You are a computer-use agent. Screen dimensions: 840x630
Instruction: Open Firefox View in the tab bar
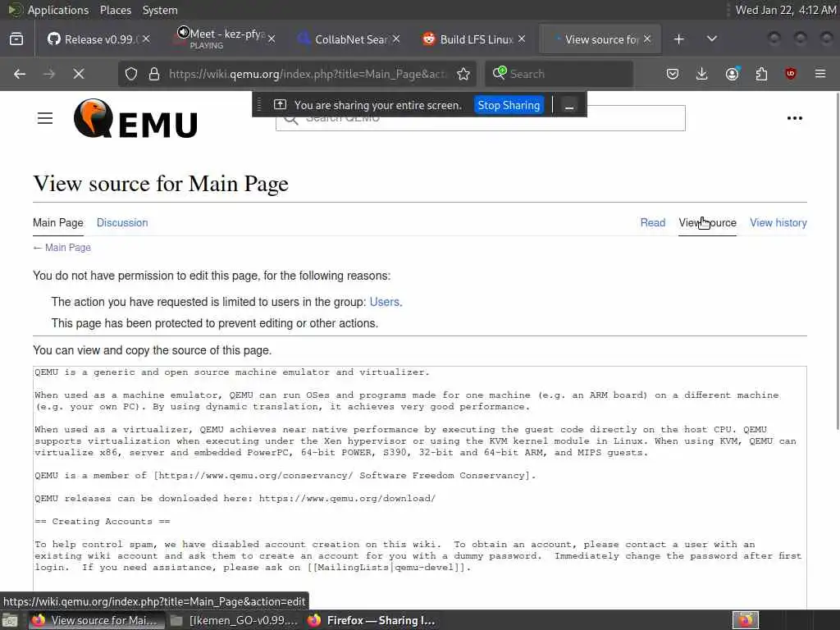pos(16,39)
